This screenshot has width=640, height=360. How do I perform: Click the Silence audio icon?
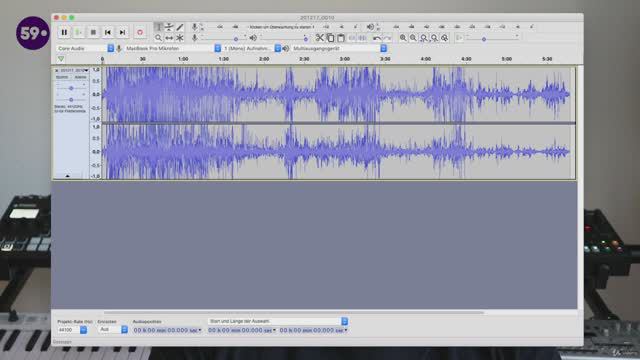[x=362, y=38]
